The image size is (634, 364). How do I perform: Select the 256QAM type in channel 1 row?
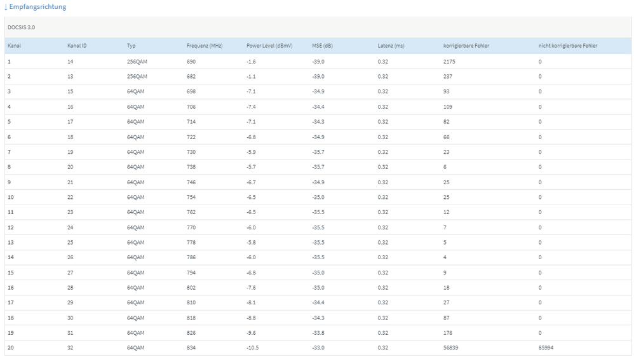[137, 62]
